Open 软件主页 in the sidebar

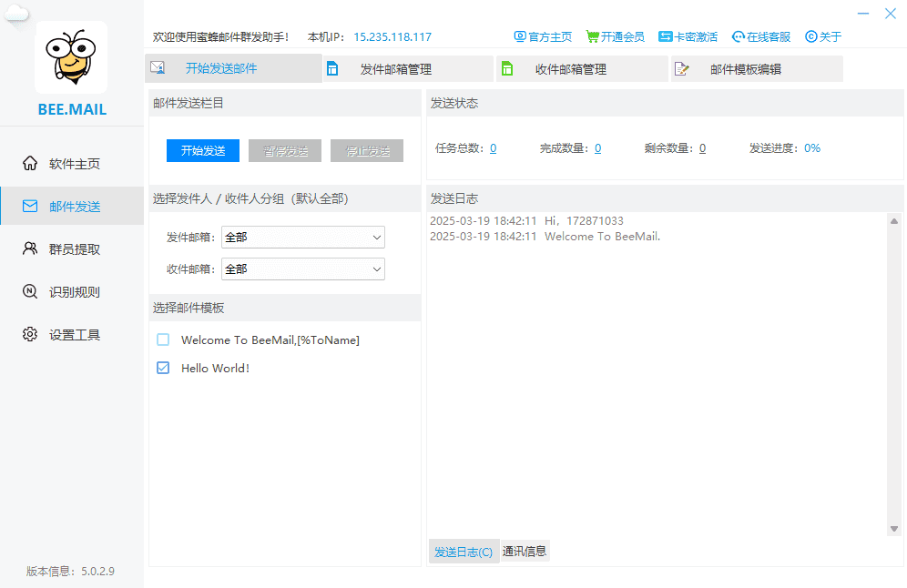click(72, 164)
